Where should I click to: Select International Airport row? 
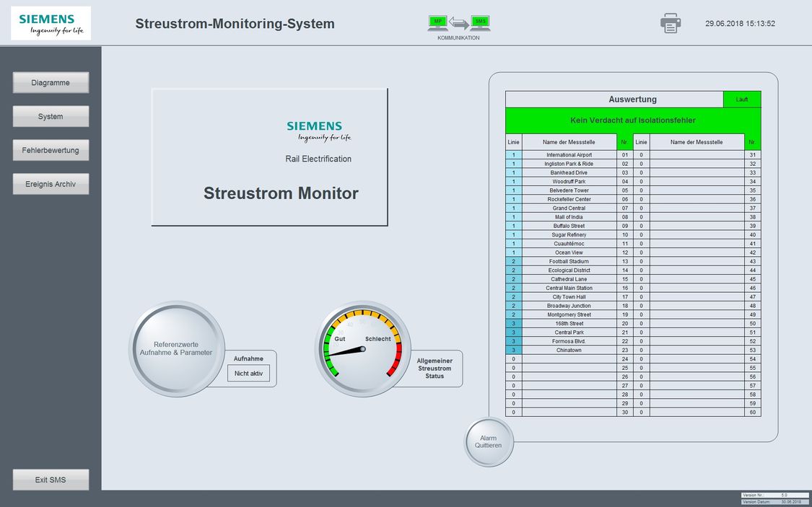(569, 154)
